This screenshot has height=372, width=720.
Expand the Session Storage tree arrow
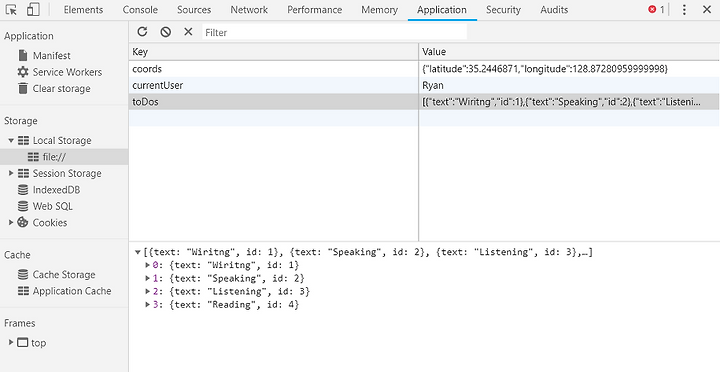click(11, 174)
